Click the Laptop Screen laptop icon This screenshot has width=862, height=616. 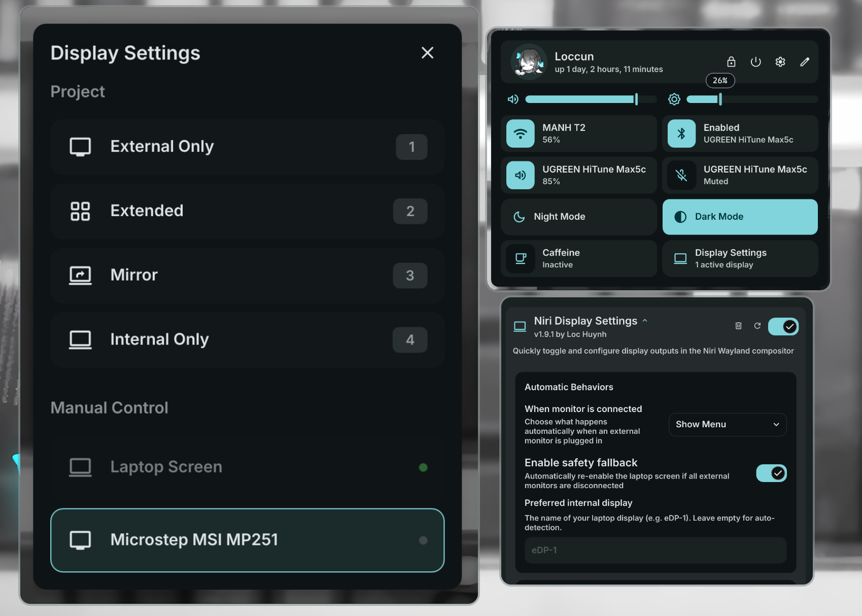(80, 467)
